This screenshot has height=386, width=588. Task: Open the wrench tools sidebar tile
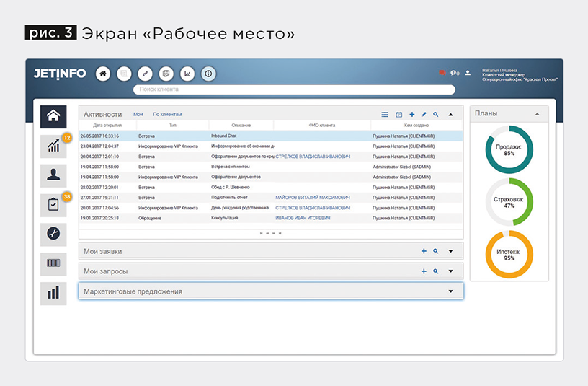coord(53,234)
